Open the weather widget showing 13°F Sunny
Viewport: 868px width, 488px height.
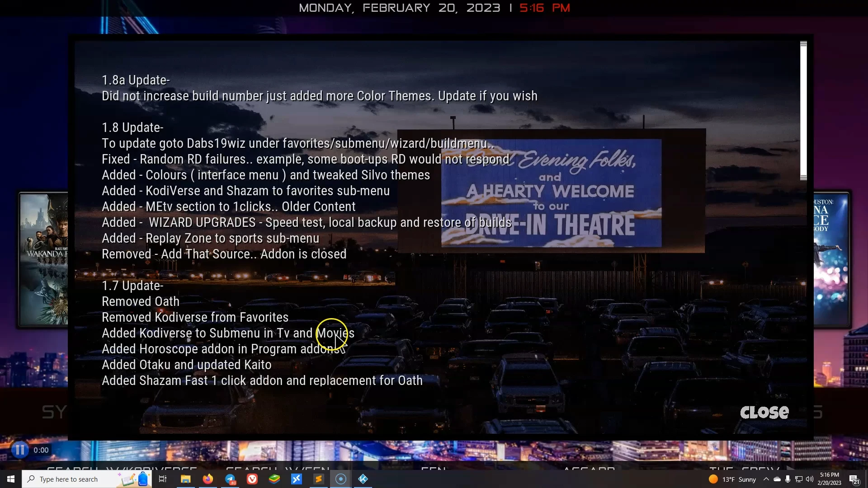[x=732, y=479]
